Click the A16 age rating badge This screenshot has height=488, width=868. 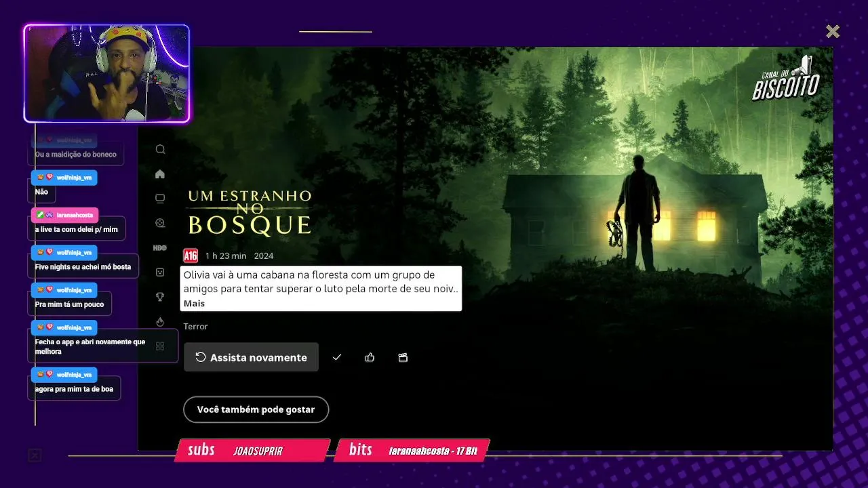pyautogui.click(x=191, y=256)
